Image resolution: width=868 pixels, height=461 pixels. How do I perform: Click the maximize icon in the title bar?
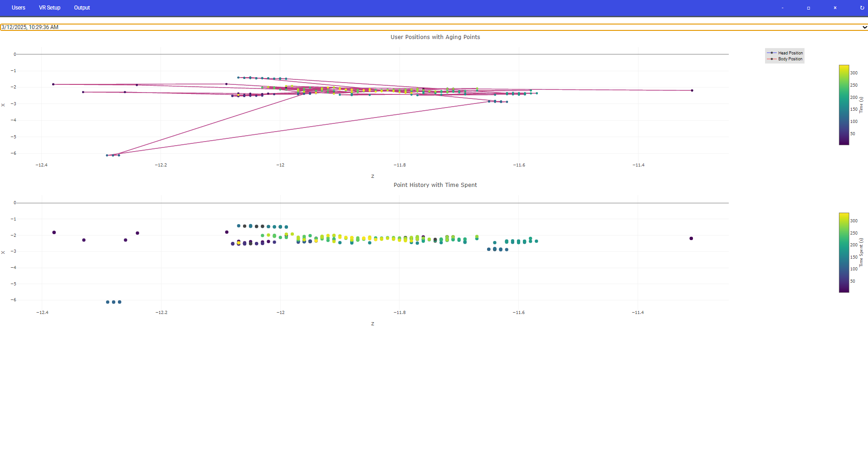pyautogui.click(x=808, y=8)
